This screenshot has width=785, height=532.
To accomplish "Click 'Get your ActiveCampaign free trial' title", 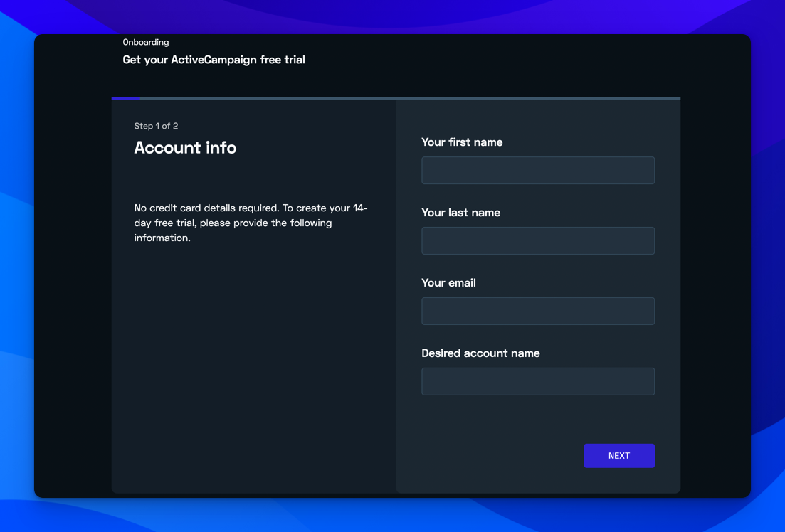I will click(214, 60).
